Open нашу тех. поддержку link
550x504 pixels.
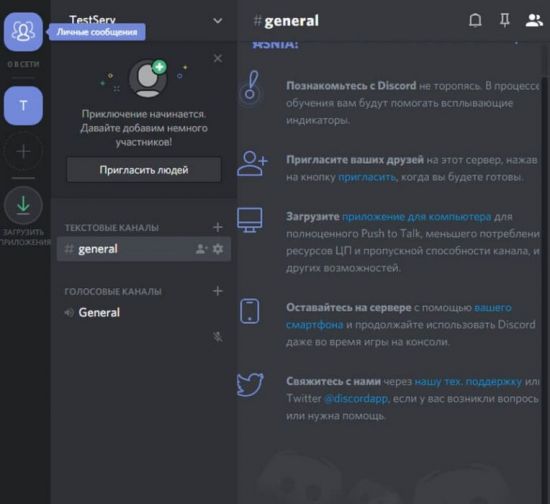coord(468,381)
